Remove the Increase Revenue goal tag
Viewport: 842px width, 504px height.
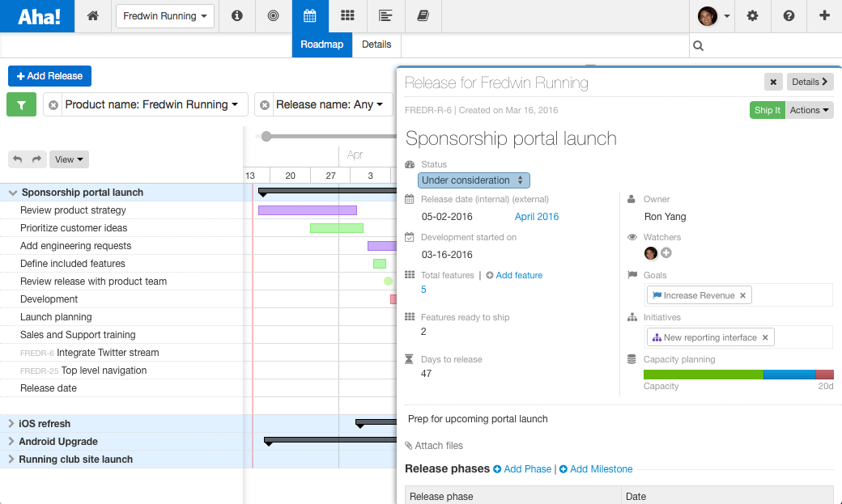(742, 295)
